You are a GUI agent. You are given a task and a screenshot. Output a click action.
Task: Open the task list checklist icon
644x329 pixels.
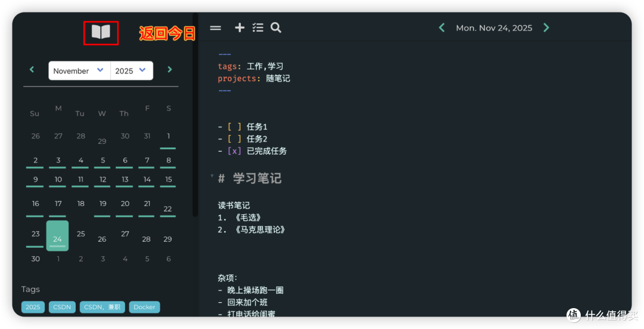tap(258, 27)
